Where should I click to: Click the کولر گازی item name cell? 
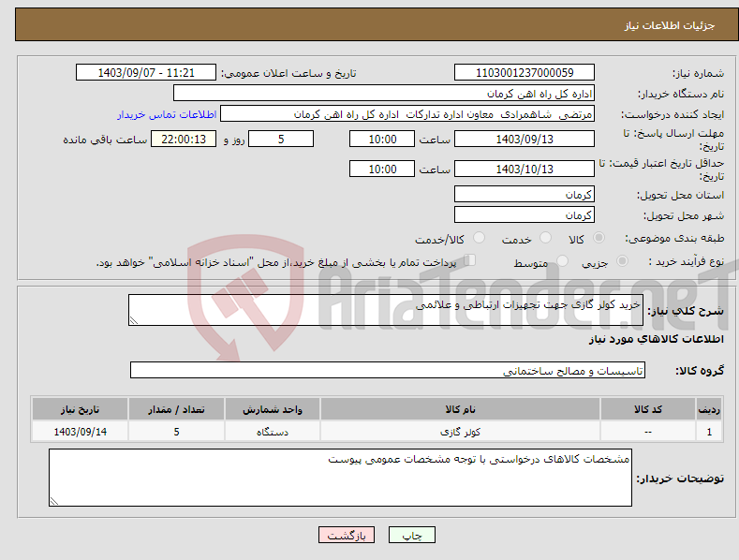(x=460, y=432)
